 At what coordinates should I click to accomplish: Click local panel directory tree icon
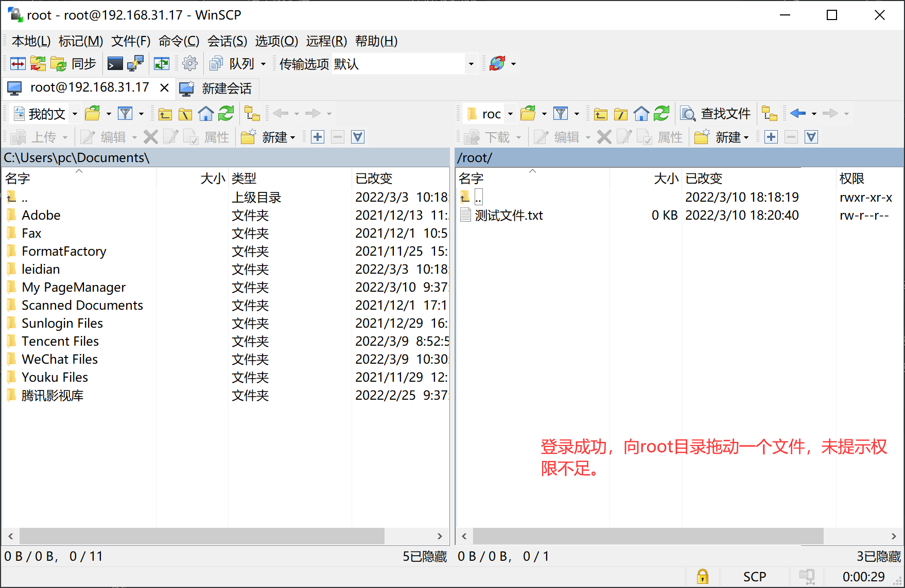(252, 113)
